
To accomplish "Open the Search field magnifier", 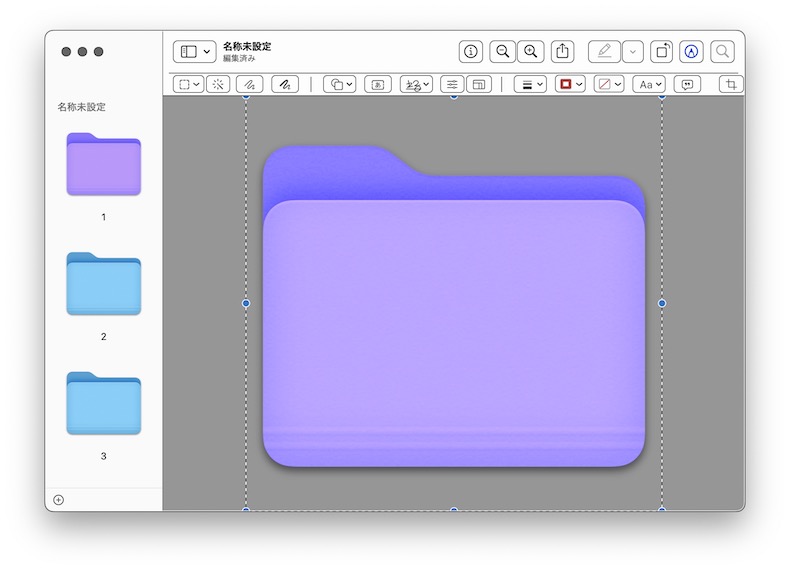I will coord(722,51).
